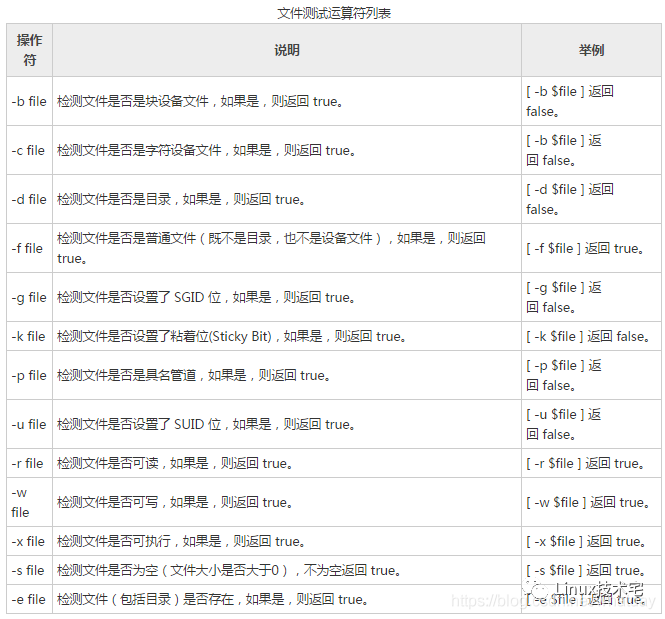Select the -k file operator cell
The image size is (665, 619).
[29, 336]
